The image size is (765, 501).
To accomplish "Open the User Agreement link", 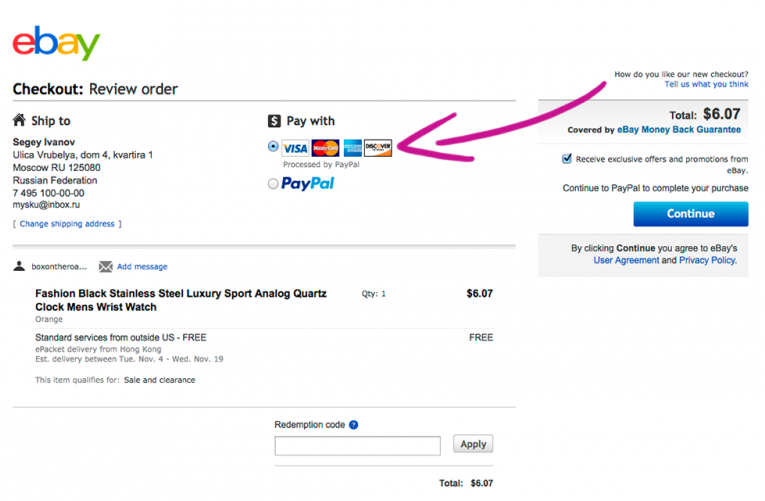I will click(626, 261).
